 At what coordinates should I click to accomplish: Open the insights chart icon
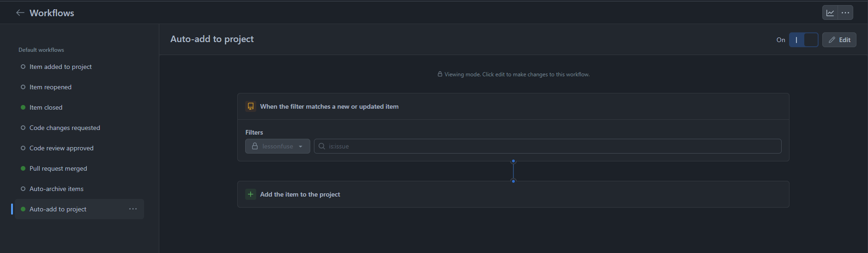(830, 13)
